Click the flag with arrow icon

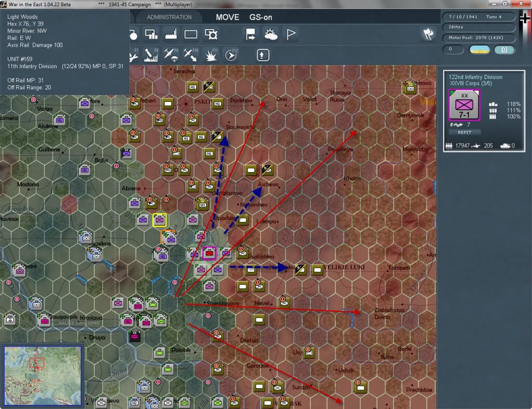pos(250,34)
